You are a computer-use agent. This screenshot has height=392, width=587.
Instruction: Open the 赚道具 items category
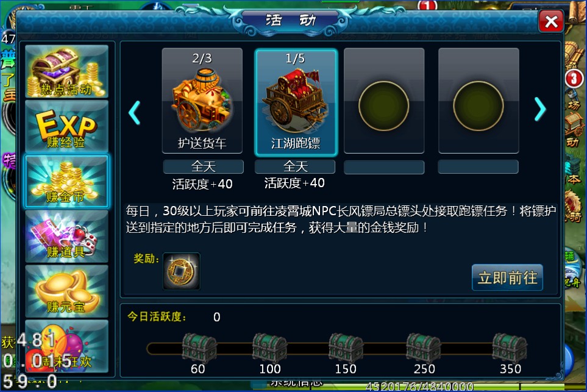[66, 237]
